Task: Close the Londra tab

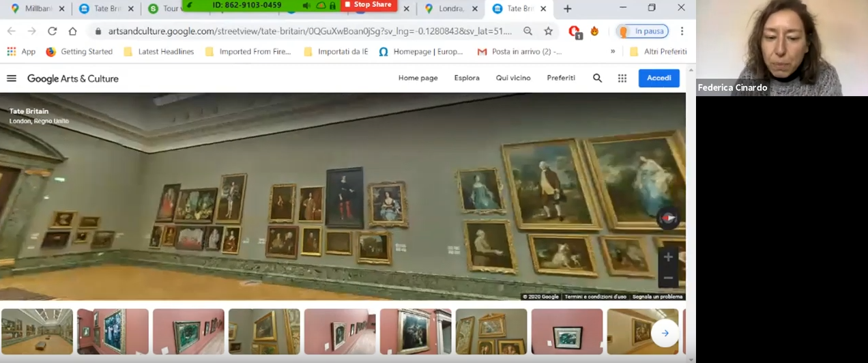Action: (x=476, y=9)
